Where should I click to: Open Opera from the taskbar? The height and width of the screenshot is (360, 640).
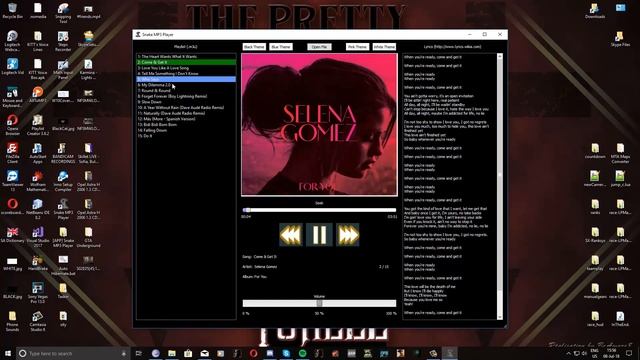click(x=253, y=353)
